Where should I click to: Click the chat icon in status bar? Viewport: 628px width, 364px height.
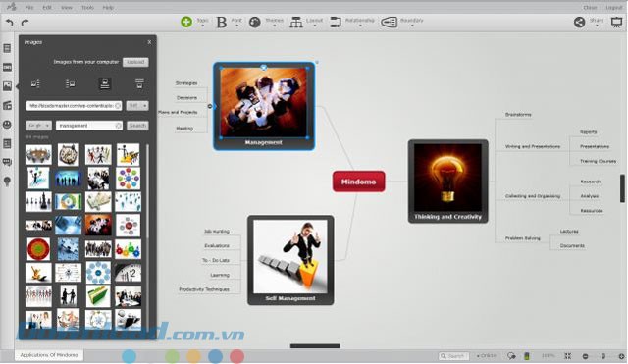(x=511, y=355)
